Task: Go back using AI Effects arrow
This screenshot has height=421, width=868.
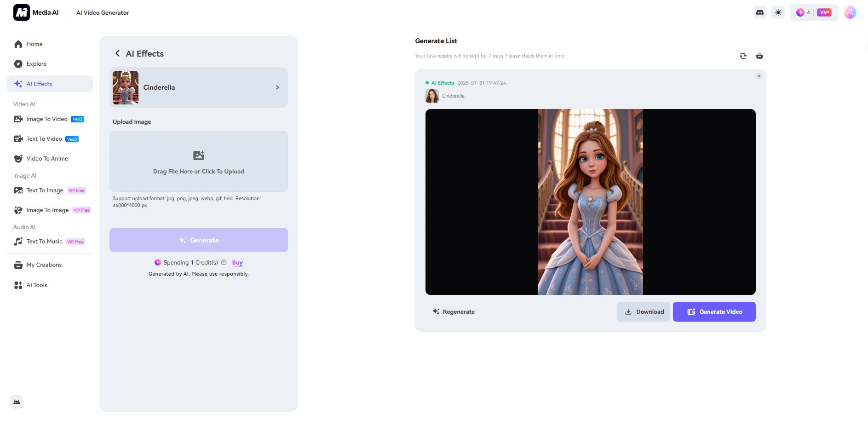Action: coord(117,53)
